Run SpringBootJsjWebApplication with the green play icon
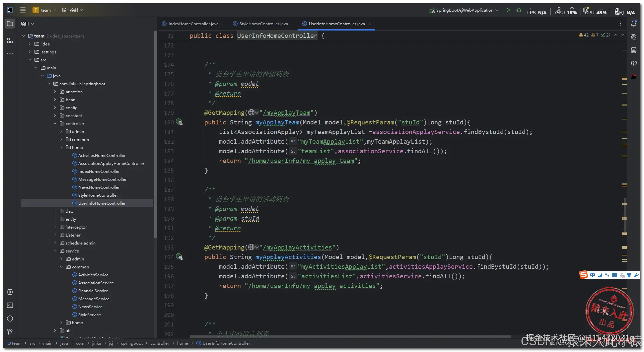644x352 pixels. (508, 10)
